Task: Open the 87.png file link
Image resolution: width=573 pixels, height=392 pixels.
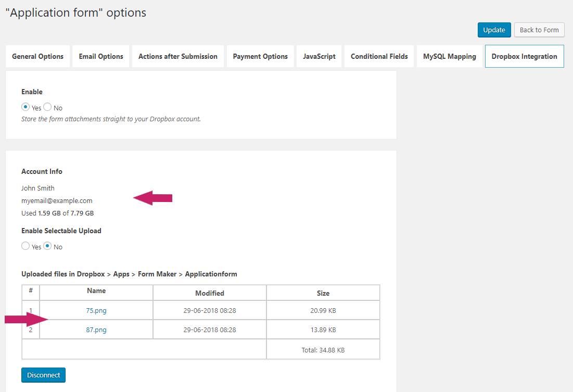Action: point(96,330)
